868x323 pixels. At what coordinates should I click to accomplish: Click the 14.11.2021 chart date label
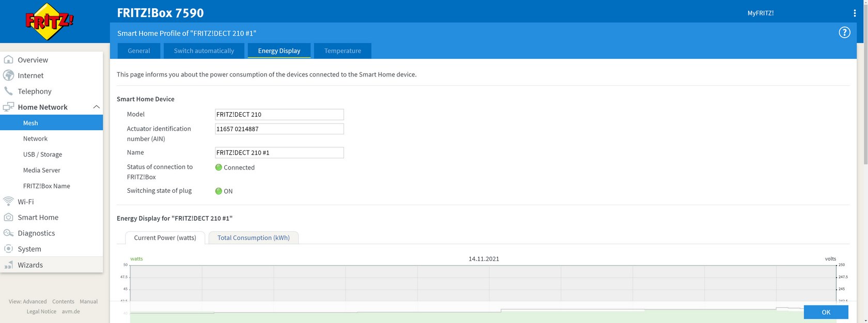tap(484, 259)
